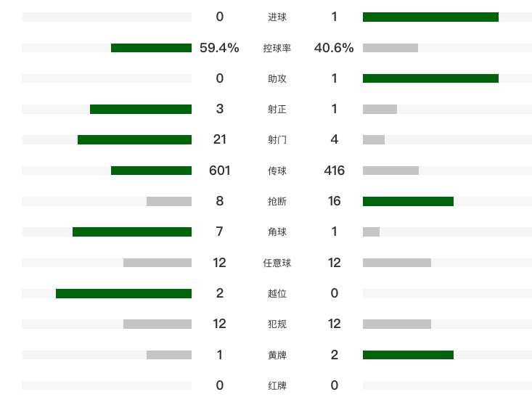This screenshot has height=405, width=532.
Task: Select the 角球 label
Action: pos(277,232)
